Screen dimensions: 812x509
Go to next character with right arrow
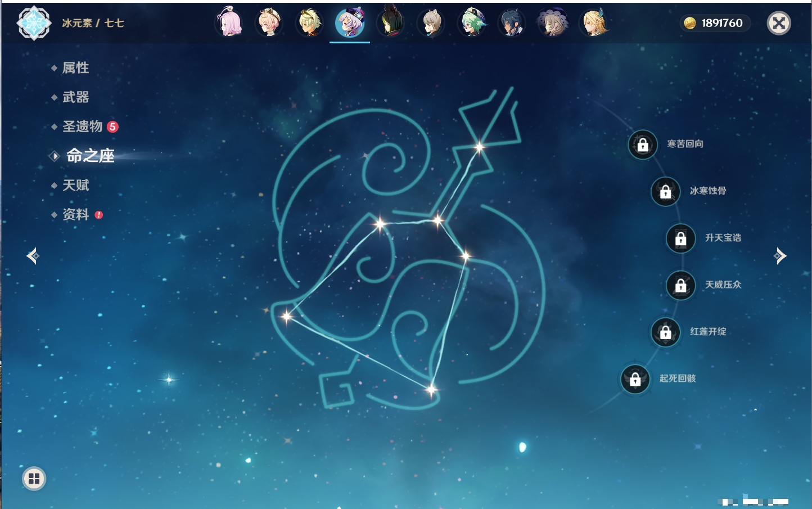(x=779, y=256)
